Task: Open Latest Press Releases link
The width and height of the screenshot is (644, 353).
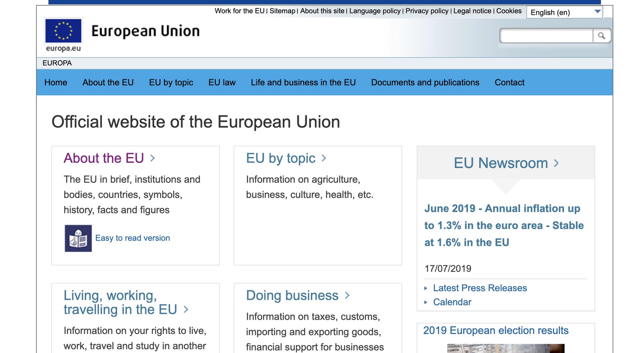Action: pyautogui.click(x=480, y=288)
